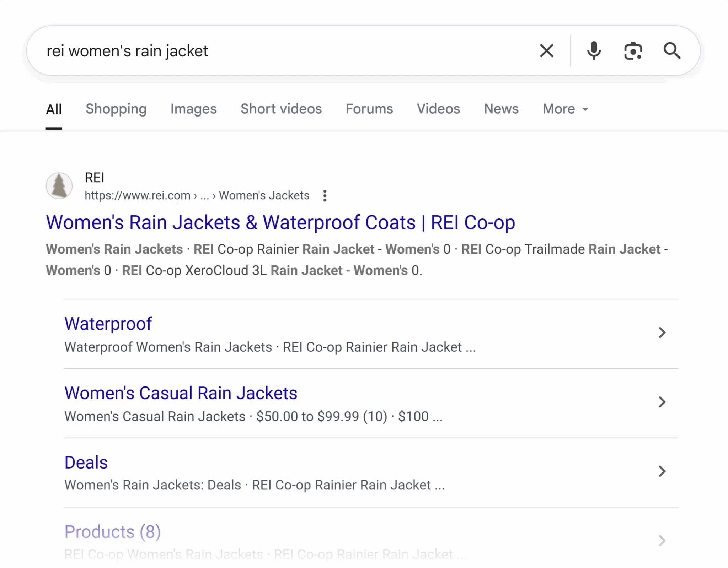This screenshot has height=568, width=728.
Task: Click the REI site name above URL
Action: (95, 178)
